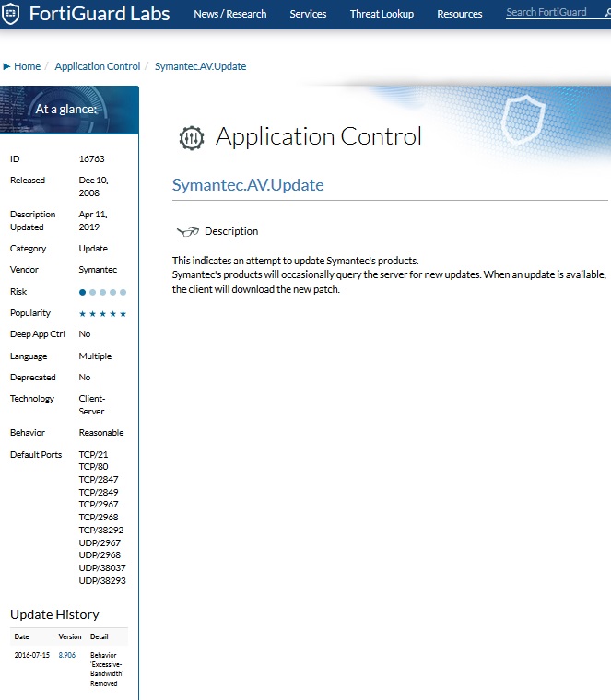
Task: Go to the Home breadcrumb link
Action: click(x=28, y=66)
